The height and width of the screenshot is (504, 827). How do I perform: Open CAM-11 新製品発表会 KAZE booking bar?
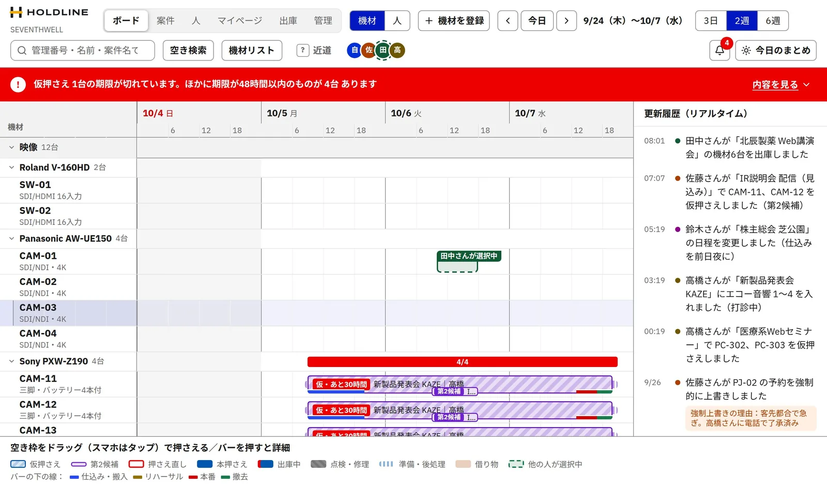click(460, 384)
